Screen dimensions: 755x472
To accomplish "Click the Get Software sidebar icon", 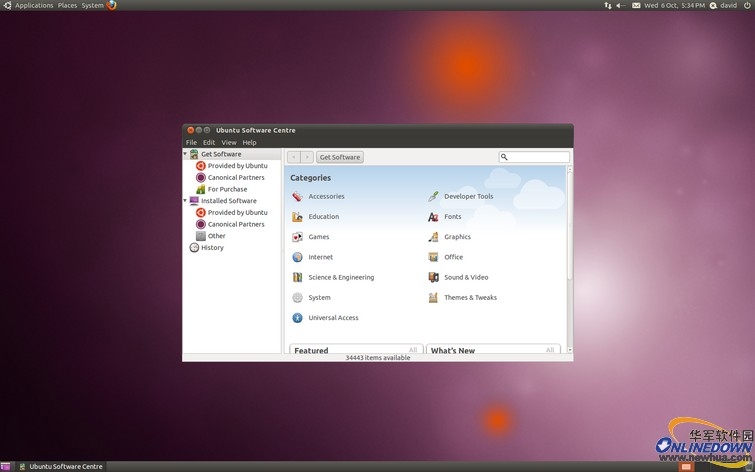I will click(194, 154).
